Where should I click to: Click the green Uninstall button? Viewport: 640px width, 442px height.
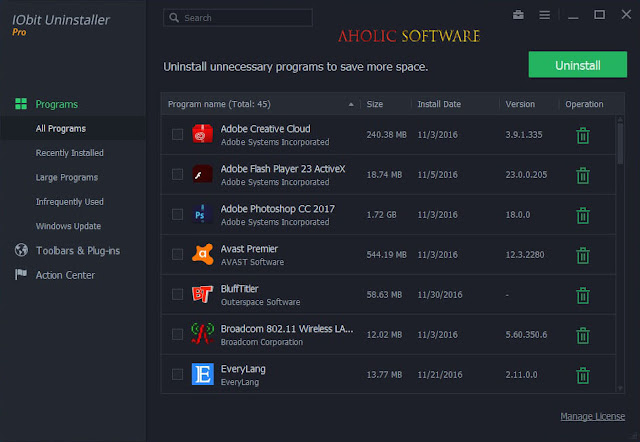click(x=578, y=64)
